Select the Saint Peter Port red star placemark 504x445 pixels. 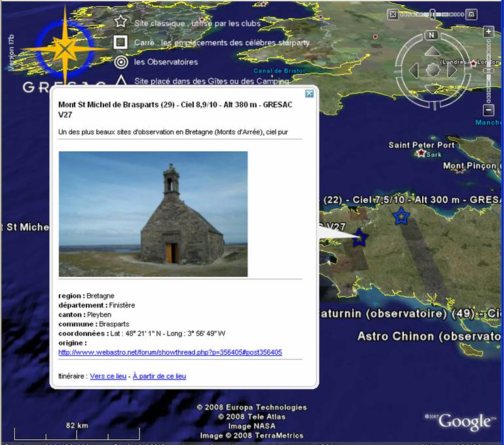coord(421,153)
